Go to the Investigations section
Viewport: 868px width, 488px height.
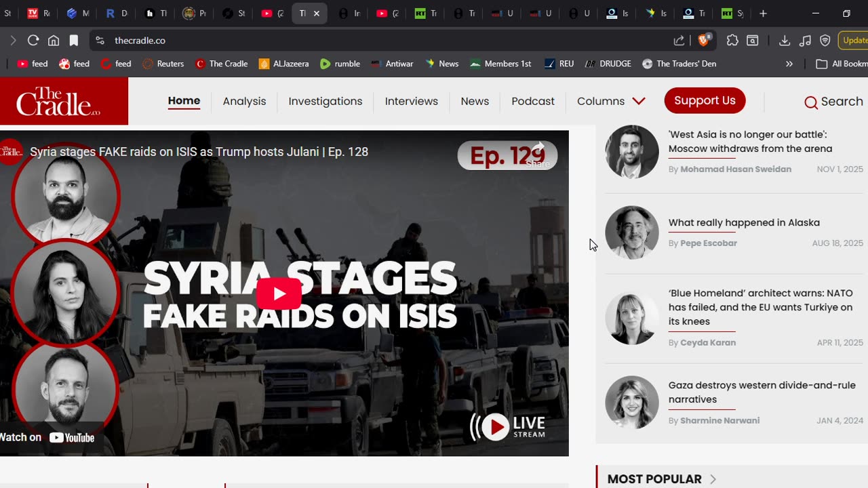[325, 101]
